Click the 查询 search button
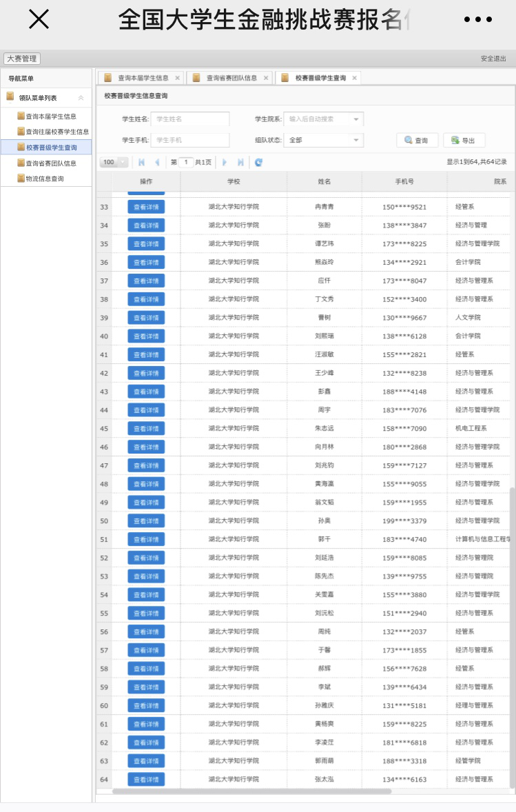 pos(417,141)
